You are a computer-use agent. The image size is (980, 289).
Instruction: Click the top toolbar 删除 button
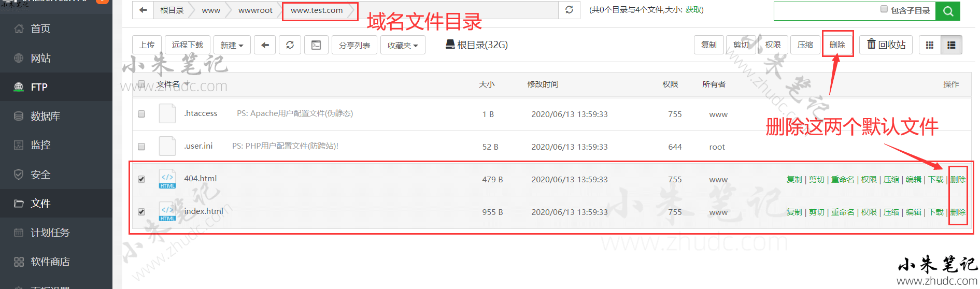pos(837,45)
